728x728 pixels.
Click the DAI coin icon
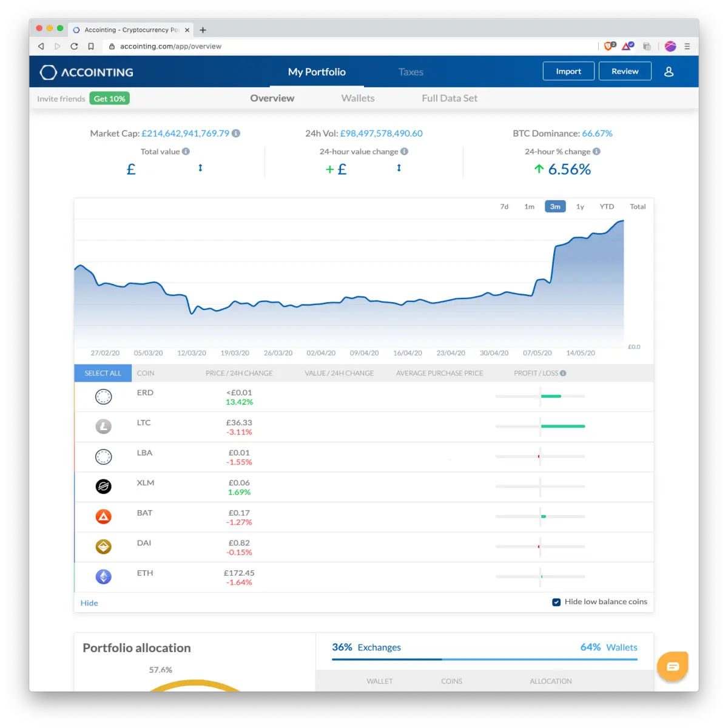coord(104,547)
